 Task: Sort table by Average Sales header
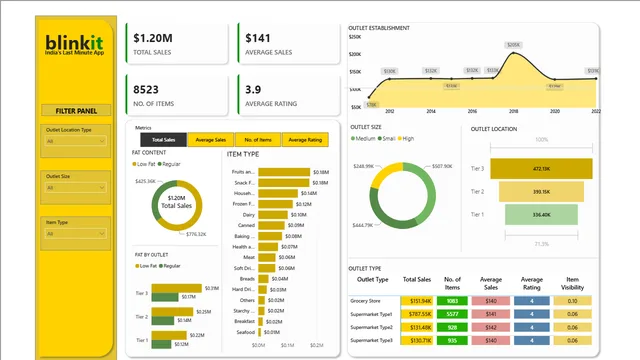click(491, 283)
